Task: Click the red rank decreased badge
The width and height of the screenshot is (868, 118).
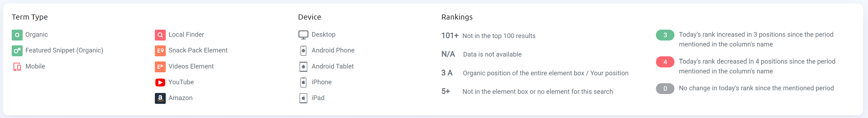Action: [665, 62]
